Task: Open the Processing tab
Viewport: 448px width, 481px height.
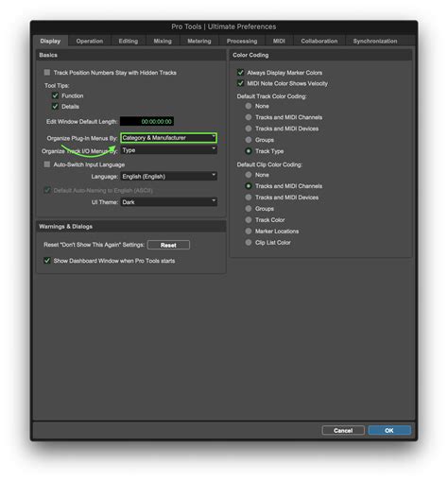Action: coord(242,41)
